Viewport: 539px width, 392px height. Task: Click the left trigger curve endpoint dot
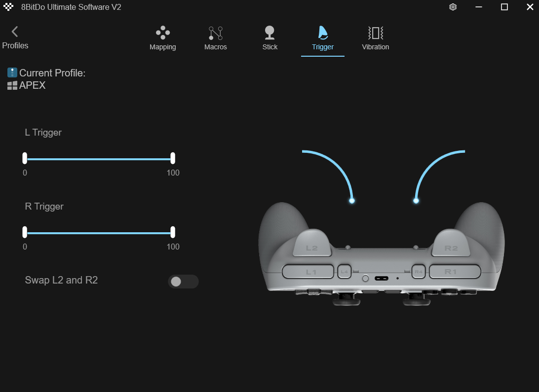(351, 201)
